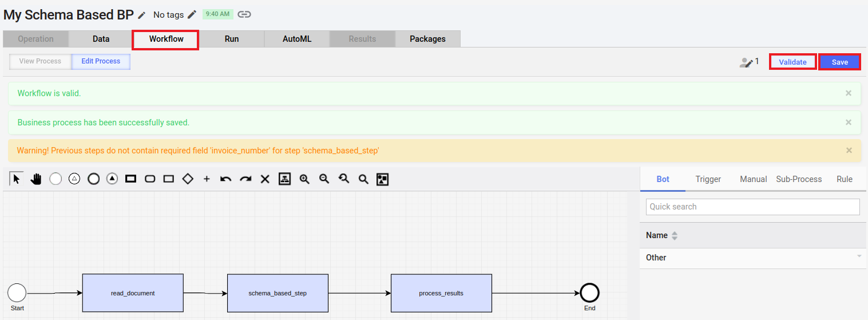This screenshot has height=320, width=868.
Task: Pick the rounded rectangle tool
Action: tap(150, 179)
